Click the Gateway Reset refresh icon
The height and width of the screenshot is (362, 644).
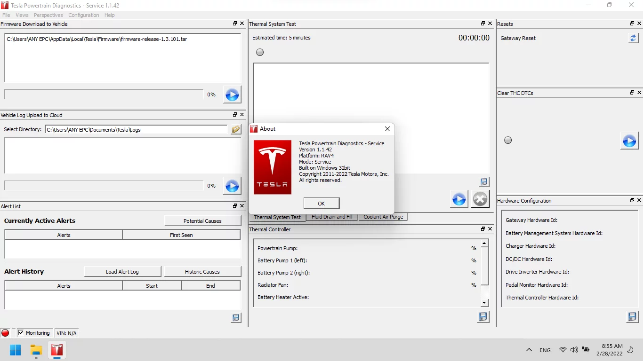pyautogui.click(x=633, y=38)
